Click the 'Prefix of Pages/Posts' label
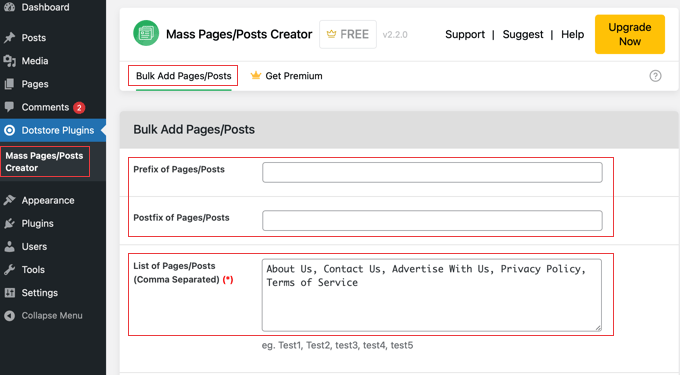 coord(179,170)
